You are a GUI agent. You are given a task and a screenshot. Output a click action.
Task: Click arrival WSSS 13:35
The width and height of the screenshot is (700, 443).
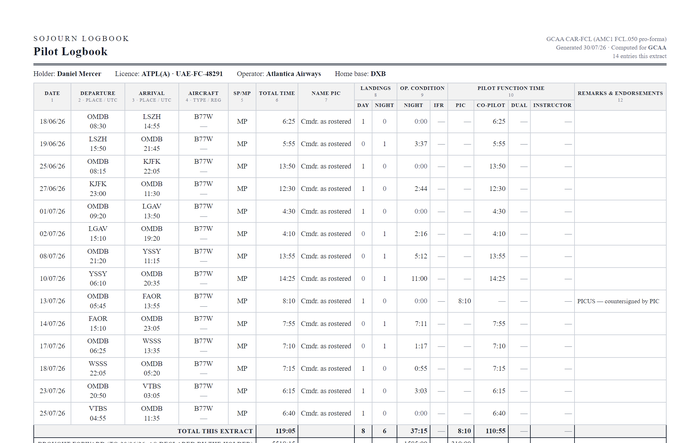point(152,346)
